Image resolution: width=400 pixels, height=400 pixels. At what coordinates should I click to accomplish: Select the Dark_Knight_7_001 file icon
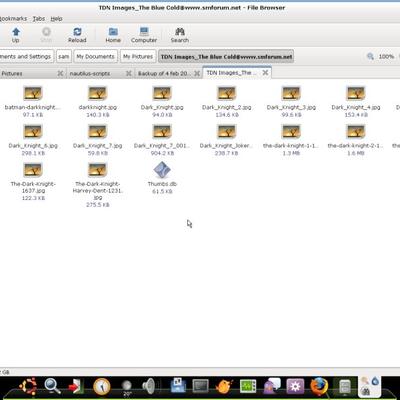click(162, 132)
